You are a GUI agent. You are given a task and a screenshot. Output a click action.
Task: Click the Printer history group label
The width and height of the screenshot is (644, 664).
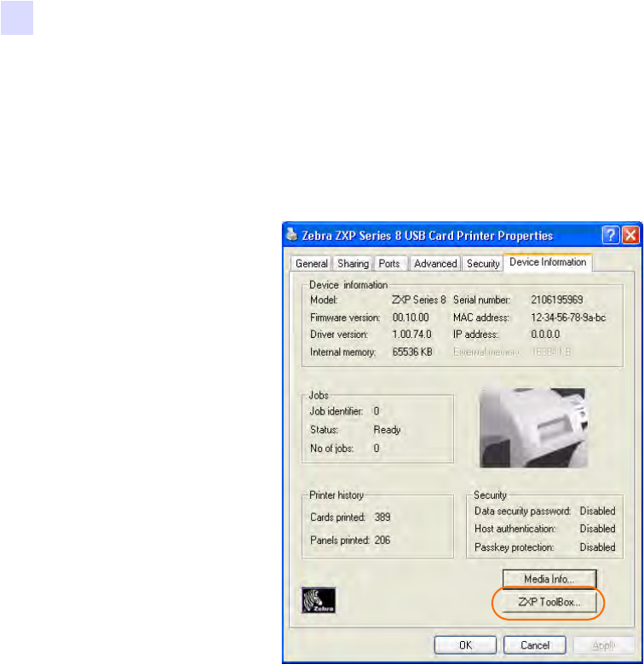click(x=336, y=495)
